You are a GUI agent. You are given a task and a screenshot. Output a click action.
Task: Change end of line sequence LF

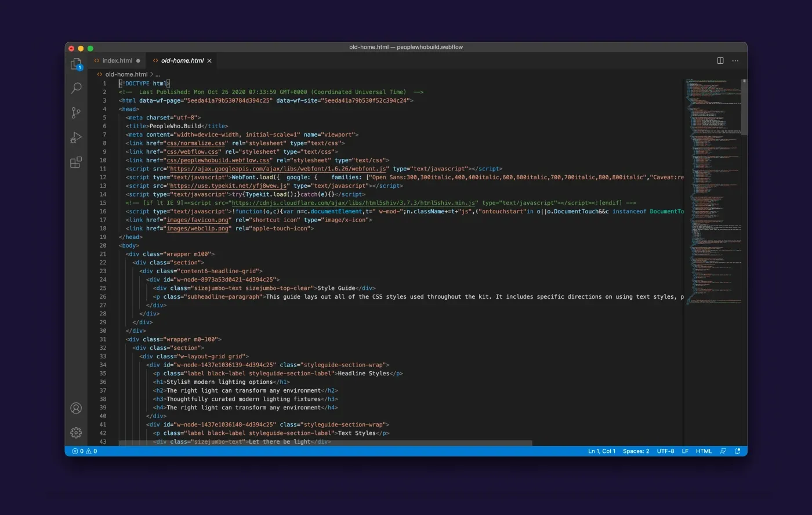point(685,451)
